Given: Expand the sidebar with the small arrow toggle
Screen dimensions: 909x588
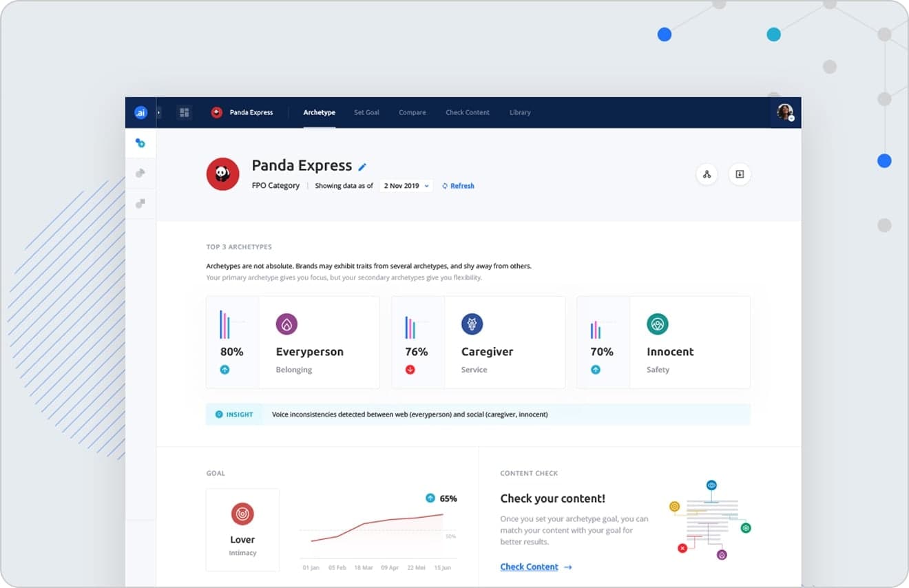Looking at the screenshot, I should coord(158,112).
